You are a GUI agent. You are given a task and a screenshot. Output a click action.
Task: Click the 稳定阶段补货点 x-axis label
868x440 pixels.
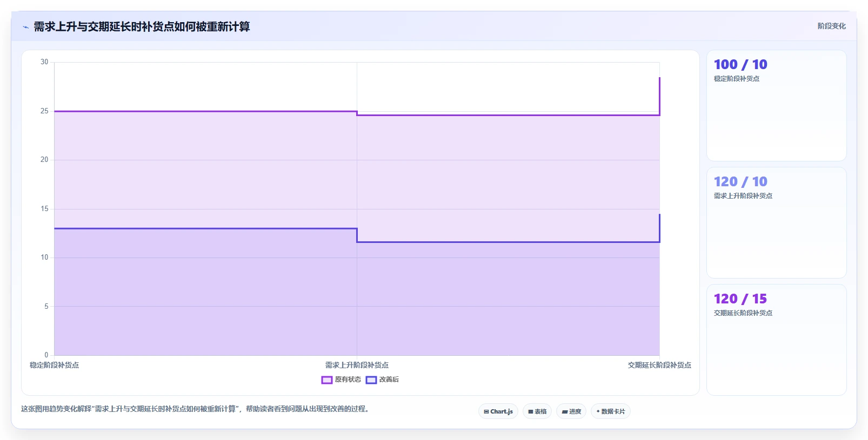tap(54, 365)
